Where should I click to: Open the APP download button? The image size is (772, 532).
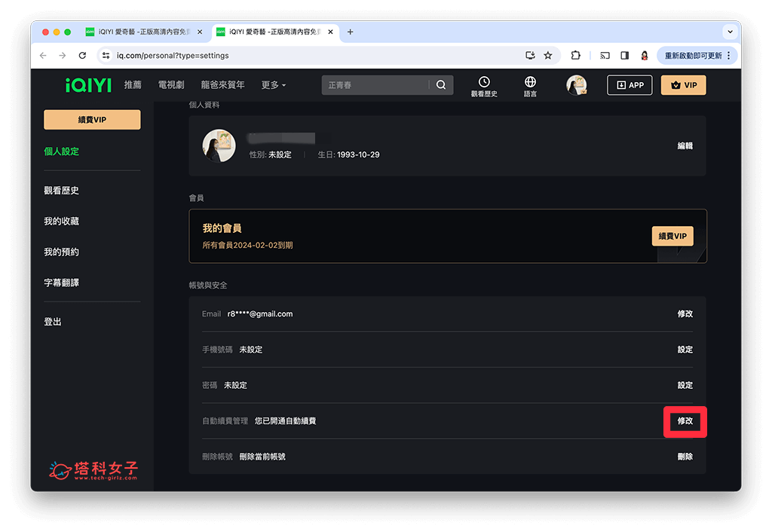pos(630,84)
